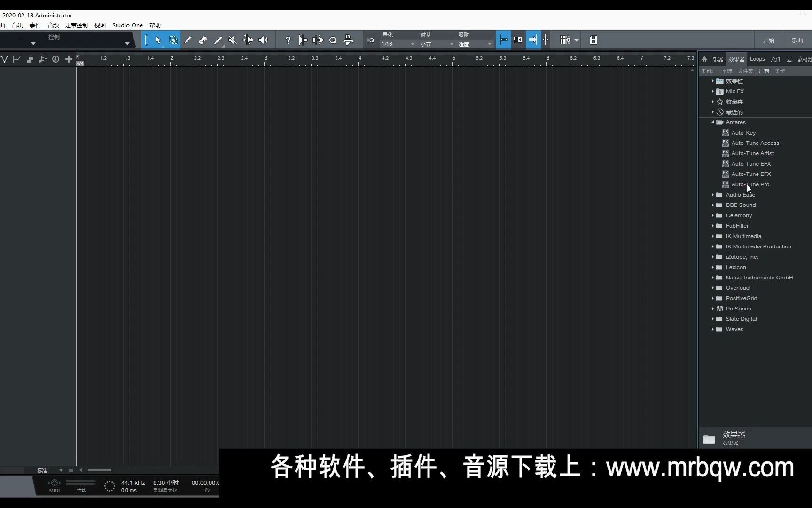Screen dimensions: 812x508
Task: Toggle Quantize mode with the Q button
Action: 332,40
